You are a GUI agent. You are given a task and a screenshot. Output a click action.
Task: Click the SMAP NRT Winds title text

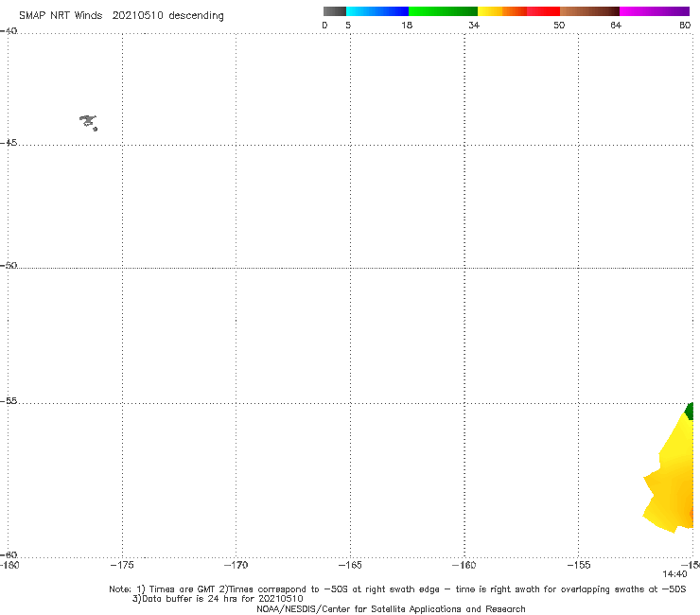pyautogui.click(x=61, y=16)
